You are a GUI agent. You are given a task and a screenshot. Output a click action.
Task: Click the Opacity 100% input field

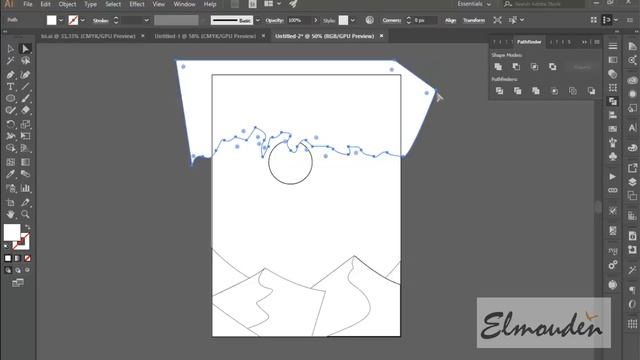click(299, 20)
